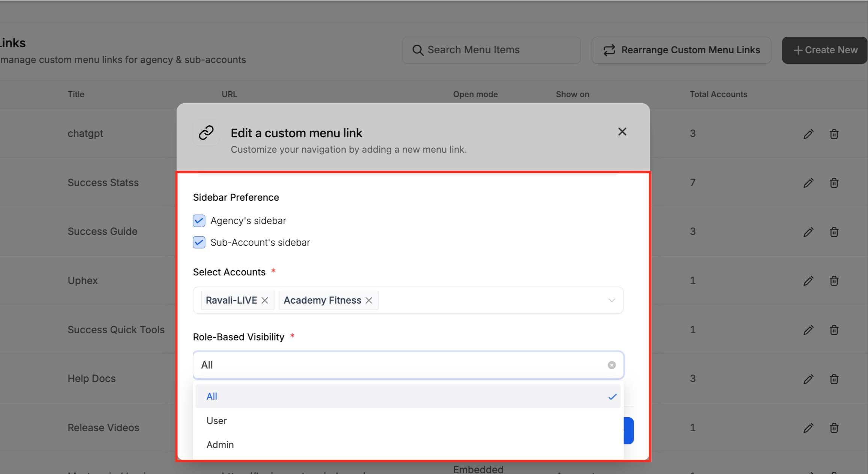Image resolution: width=868 pixels, height=474 pixels.
Task: Remove Academy Fitness account tag
Action: [x=369, y=301]
